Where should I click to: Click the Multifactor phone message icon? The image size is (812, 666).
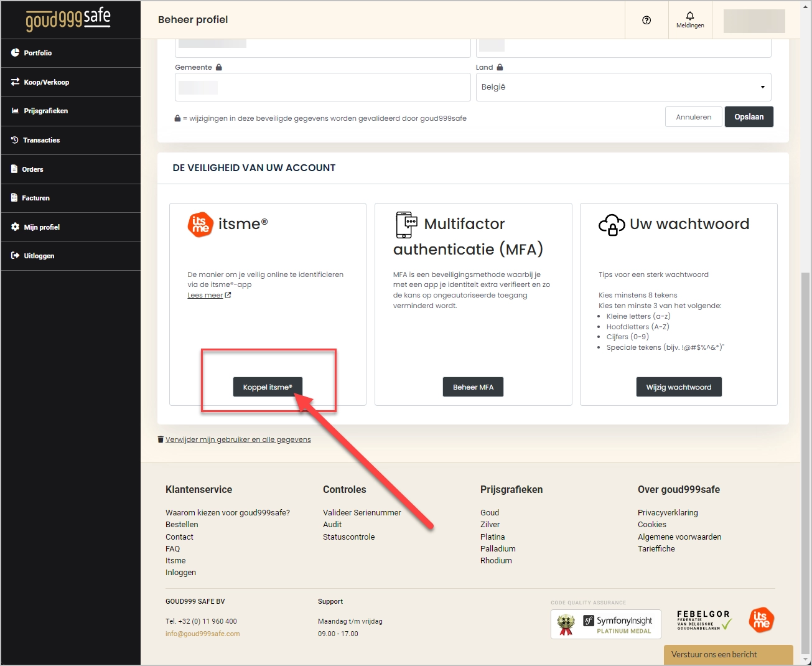point(406,225)
